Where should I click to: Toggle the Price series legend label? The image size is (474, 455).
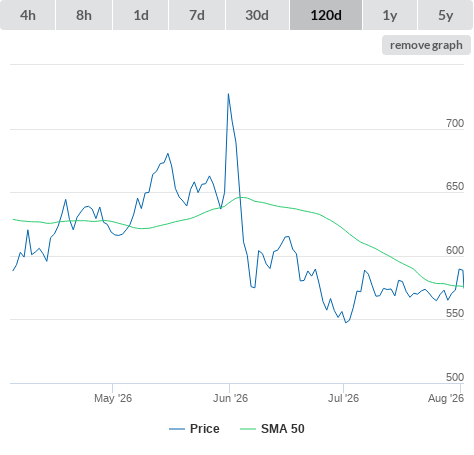coord(205,429)
